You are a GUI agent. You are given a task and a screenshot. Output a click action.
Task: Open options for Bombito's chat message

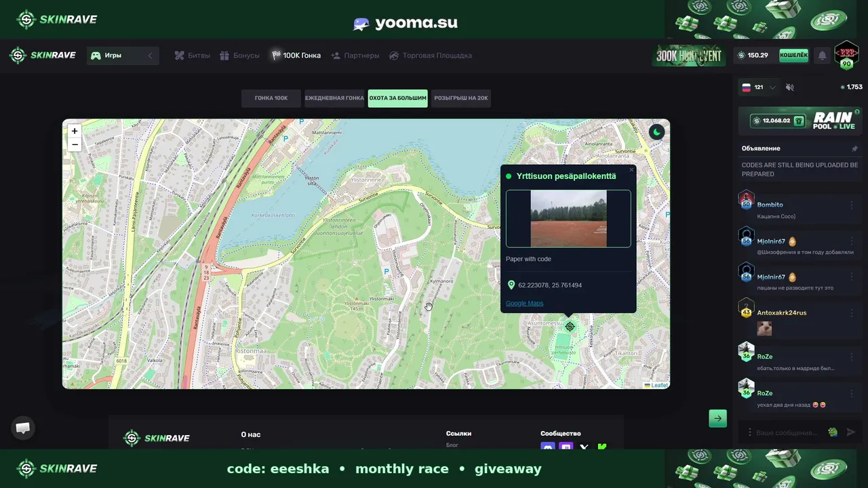(x=852, y=205)
